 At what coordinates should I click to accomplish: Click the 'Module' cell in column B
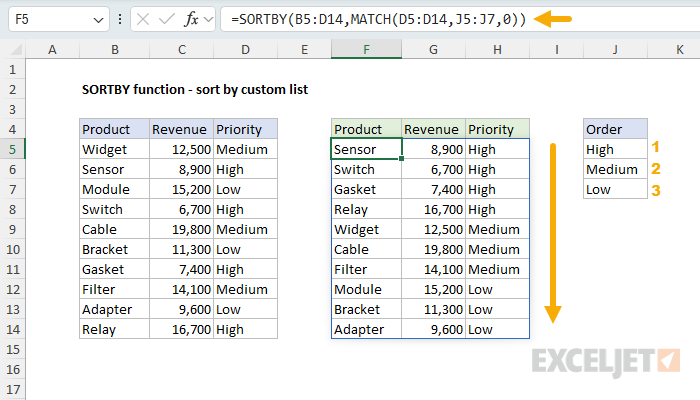tap(114, 189)
